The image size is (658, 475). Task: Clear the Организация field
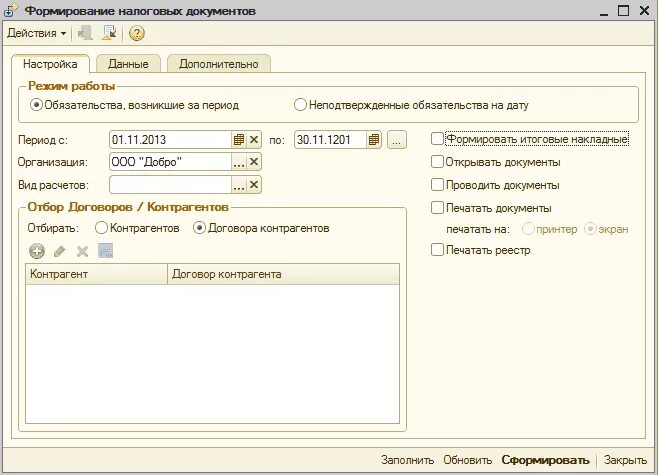pos(253,162)
